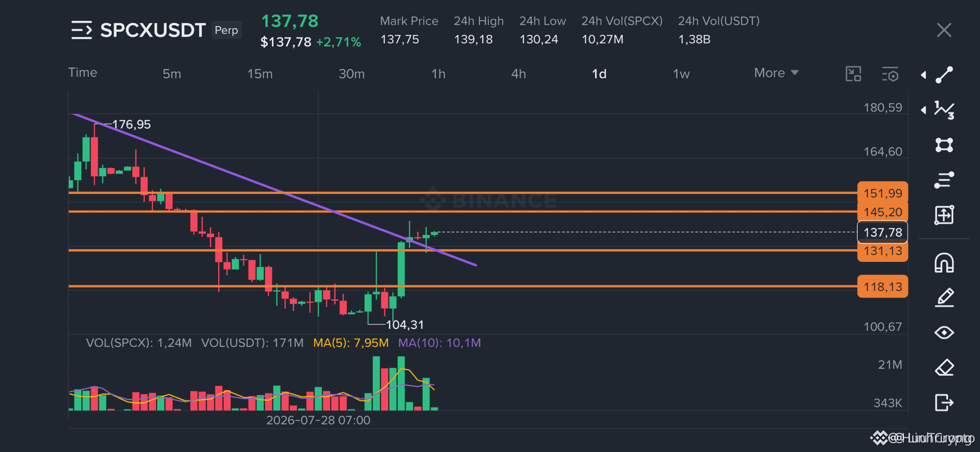
Task: Open the SPCXUSDT symbol selector
Action: pyautogui.click(x=153, y=30)
